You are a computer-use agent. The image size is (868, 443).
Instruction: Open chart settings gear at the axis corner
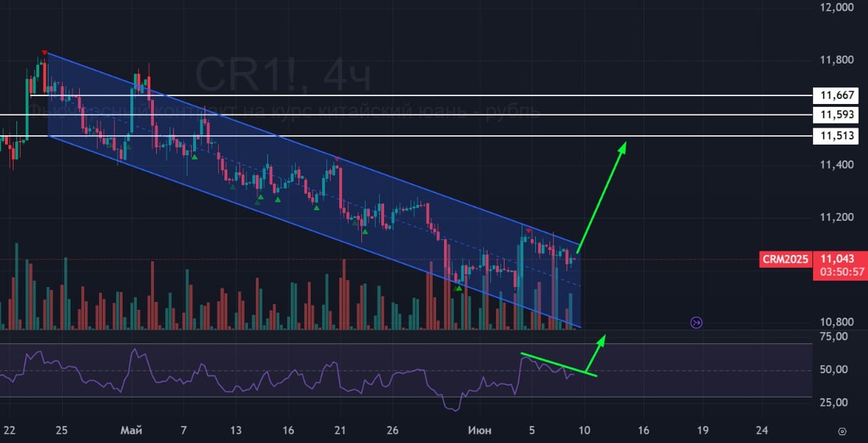[x=841, y=431]
